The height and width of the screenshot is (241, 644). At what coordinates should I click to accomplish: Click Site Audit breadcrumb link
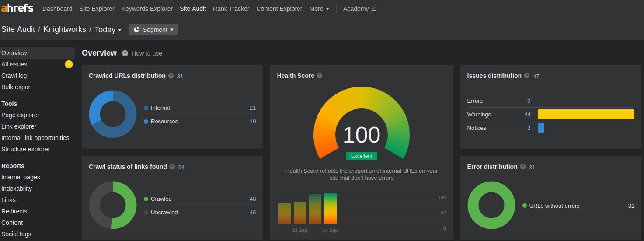(x=18, y=29)
